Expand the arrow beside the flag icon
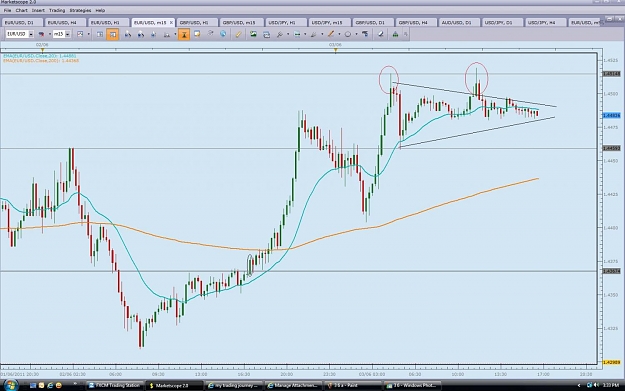 tap(49, 34)
